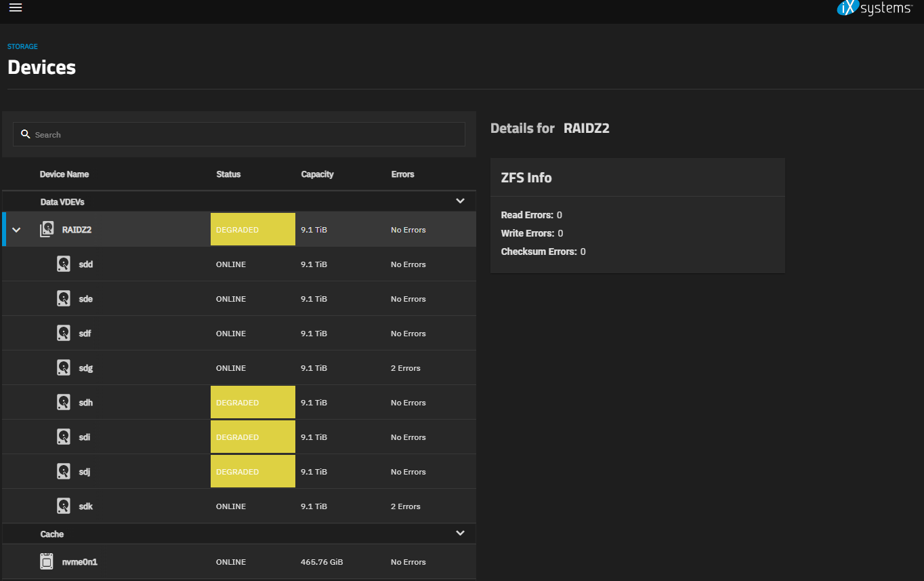Click the search magnifier icon
The image size is (924, 581).
(26, 134)
